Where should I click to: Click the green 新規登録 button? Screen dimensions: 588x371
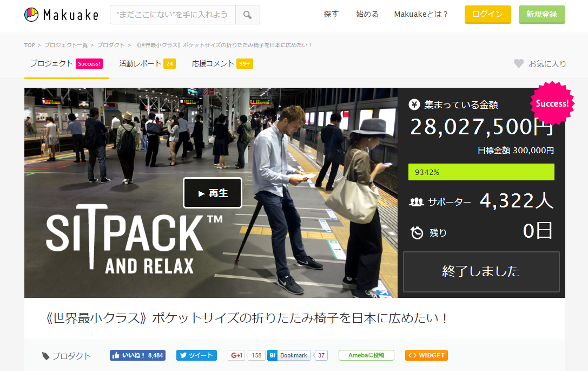[x=542, y=15]
